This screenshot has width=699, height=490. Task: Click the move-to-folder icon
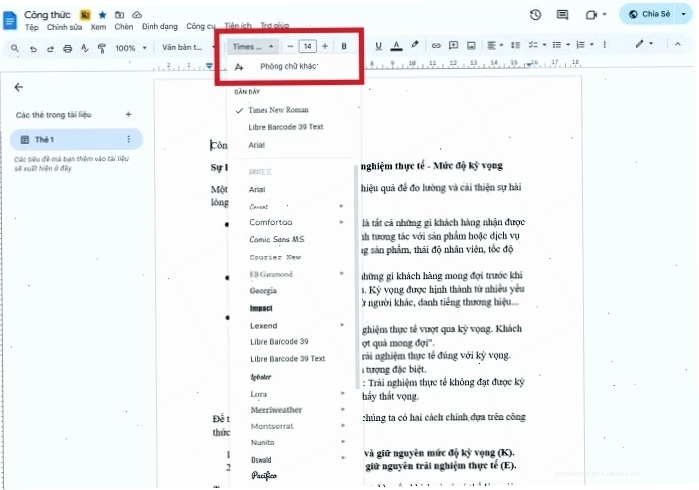click(119, 15)
